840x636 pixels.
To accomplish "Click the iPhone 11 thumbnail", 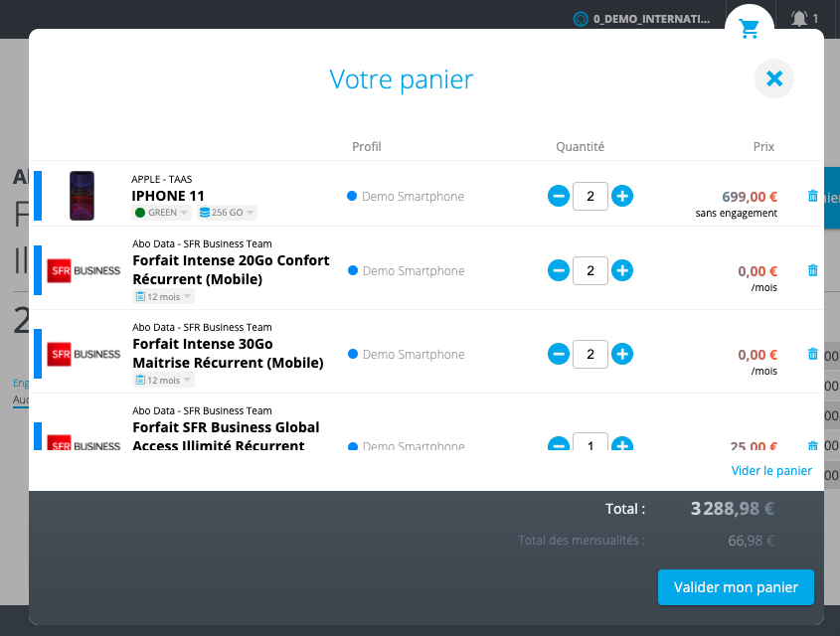I will point(82,196).
